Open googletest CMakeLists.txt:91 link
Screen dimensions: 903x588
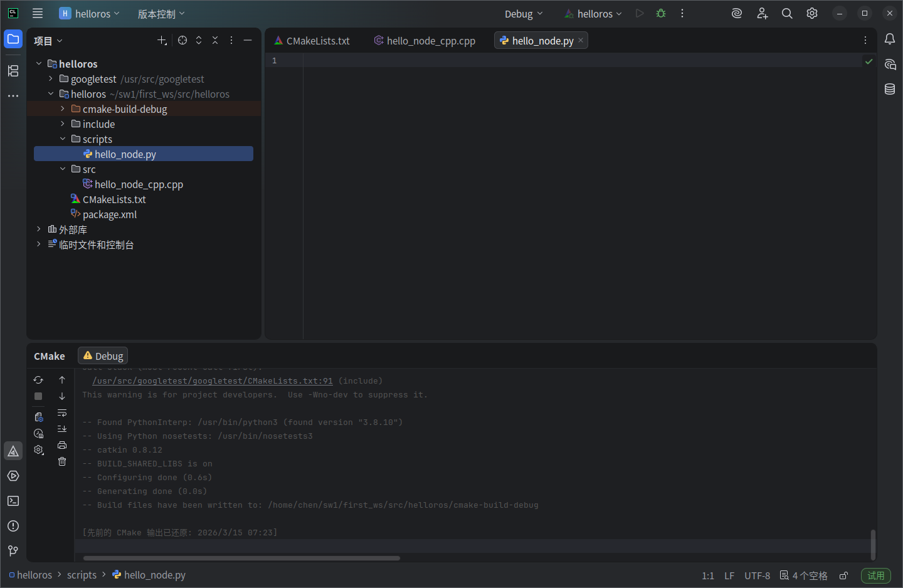coord(213,381)
